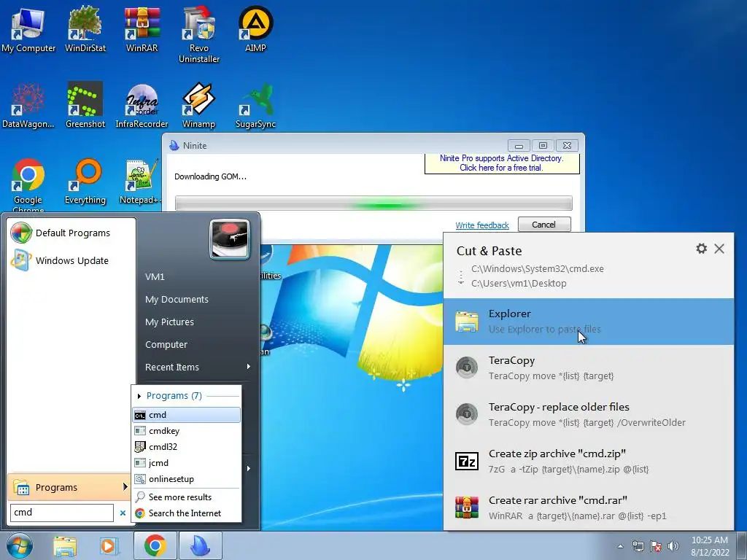
Task: Launch onlinesetup from search results
Action: pos(186,479)
